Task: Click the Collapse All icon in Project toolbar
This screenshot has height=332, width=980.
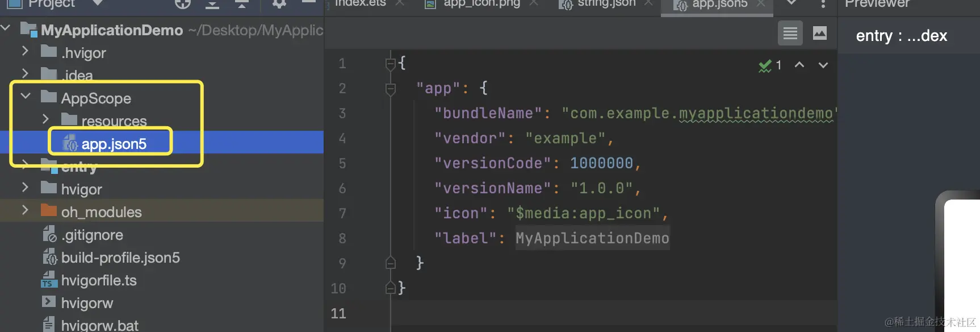Action: (x=242, y=3)
